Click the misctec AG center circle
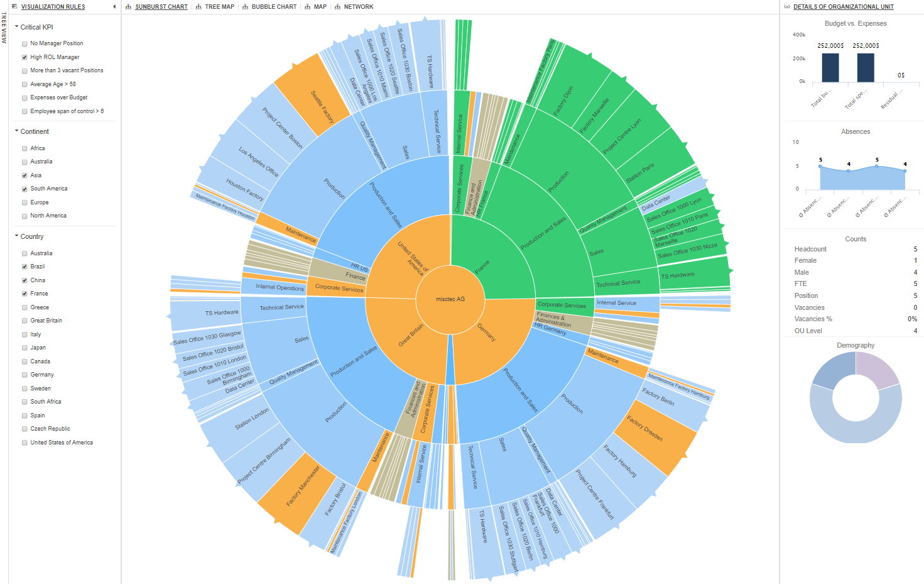 (x=450, y=299)
